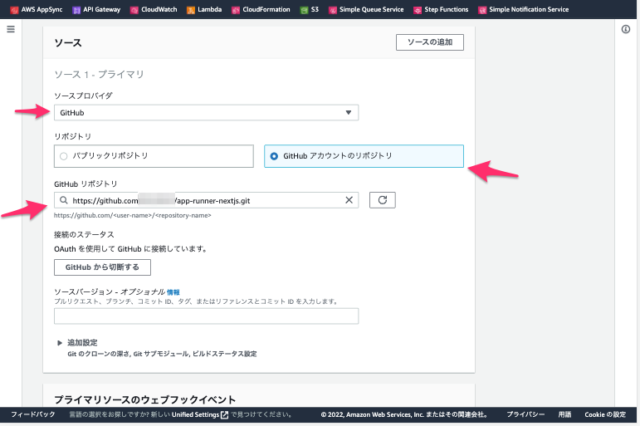Click the OAuth connection status text
Screen dimensions: 640x426
pyautogui.click(x=131, y=249)
